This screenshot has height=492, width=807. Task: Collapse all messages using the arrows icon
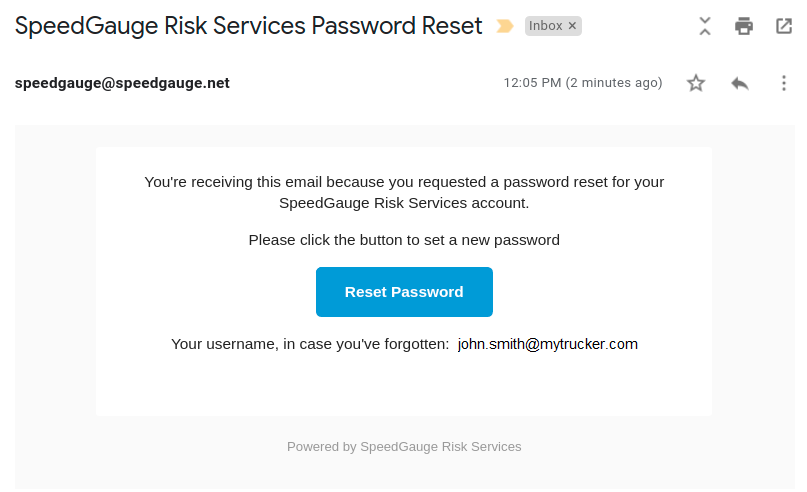tap(705, 26)
